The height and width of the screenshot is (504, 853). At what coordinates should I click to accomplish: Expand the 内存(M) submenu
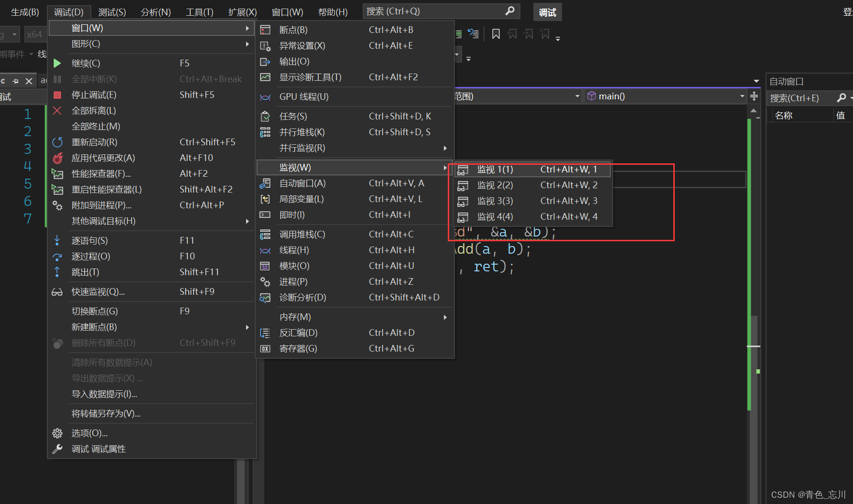coord(355,317)
